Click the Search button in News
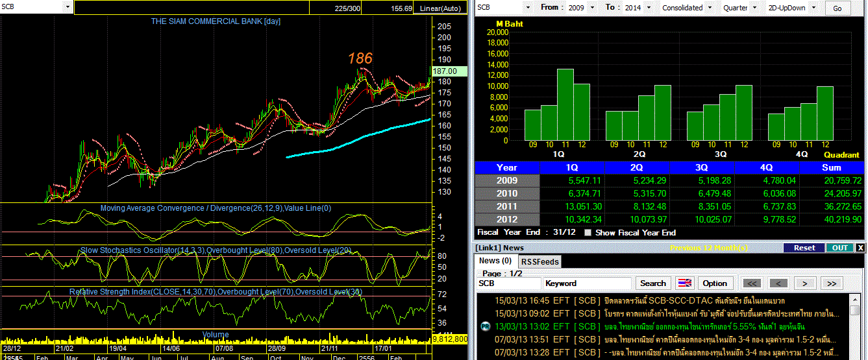Screen dimensions: 868x360 click(x=652, y=283)
